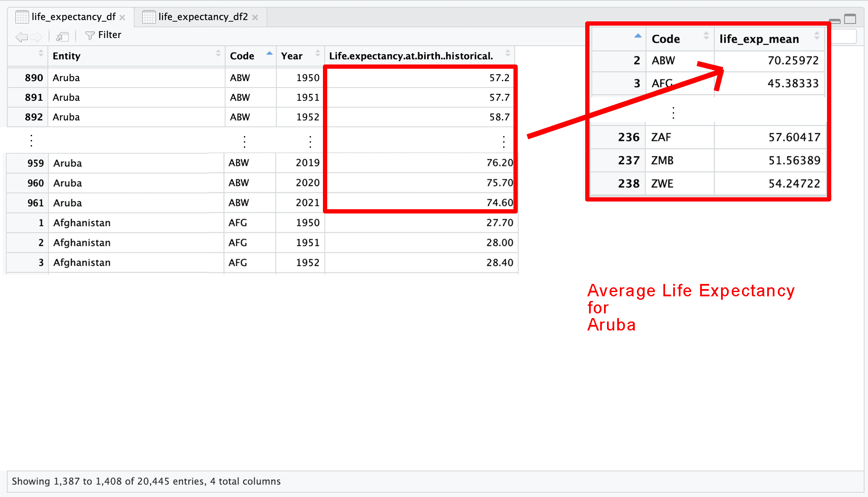The height and width of the screenshot is (497, 868).
Task: Sort by the Year column arrows
Action: 318,53
